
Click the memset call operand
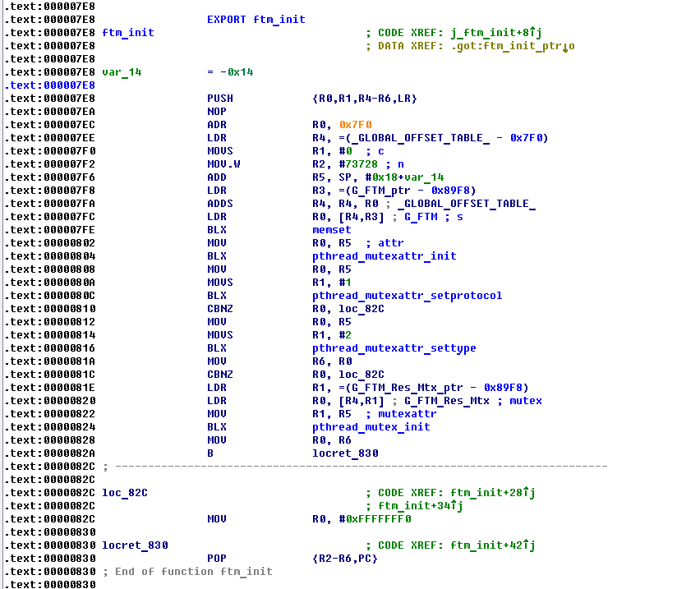click(331, 230)
